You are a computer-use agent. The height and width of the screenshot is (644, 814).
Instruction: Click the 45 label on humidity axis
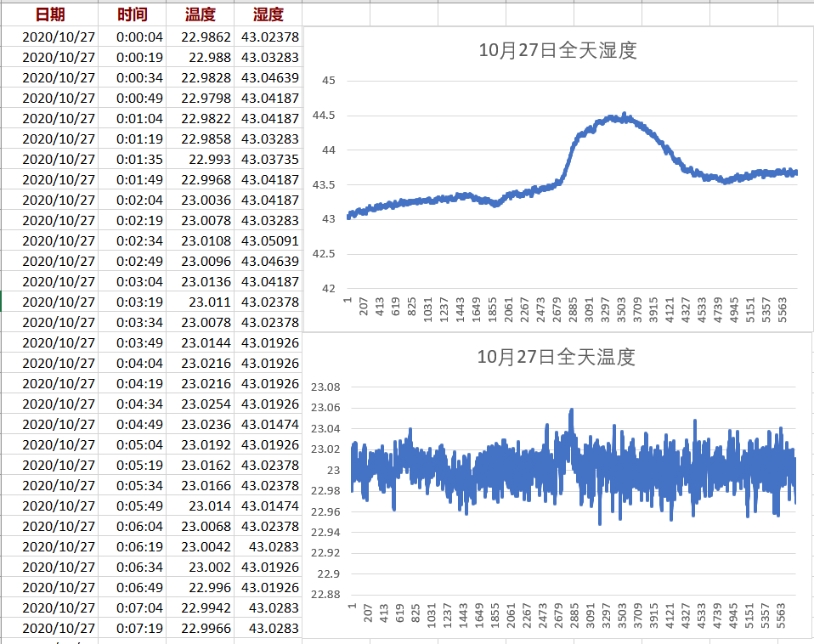coord(329,81)
